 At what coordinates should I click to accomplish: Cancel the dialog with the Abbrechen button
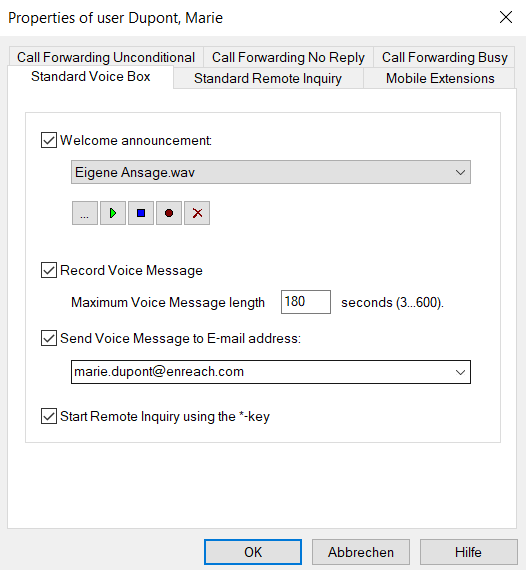click(x=361, y=552)
